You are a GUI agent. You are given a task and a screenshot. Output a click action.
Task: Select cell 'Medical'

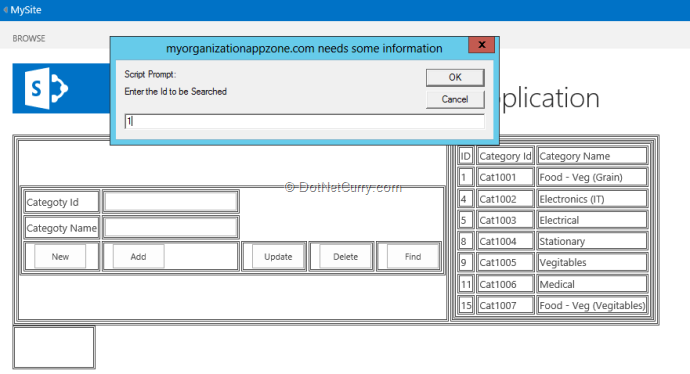(592, 284)
